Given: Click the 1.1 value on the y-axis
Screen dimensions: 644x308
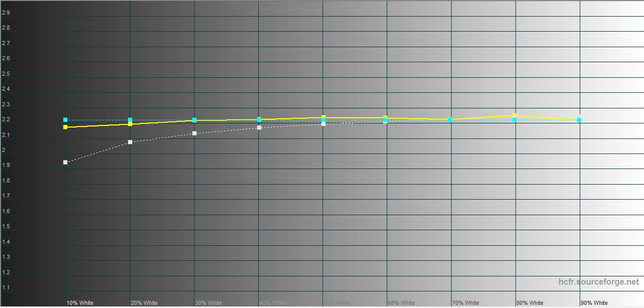Looking at the screenshot, I should point(6,287).
